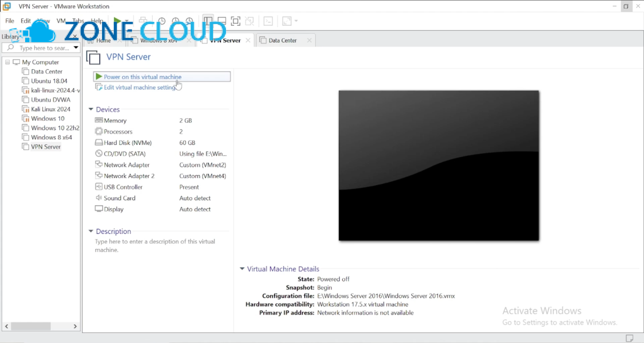Toggle the thumbnail bar view icon
644x343 pixels.
pyautogui.click(x=222, y=21)
